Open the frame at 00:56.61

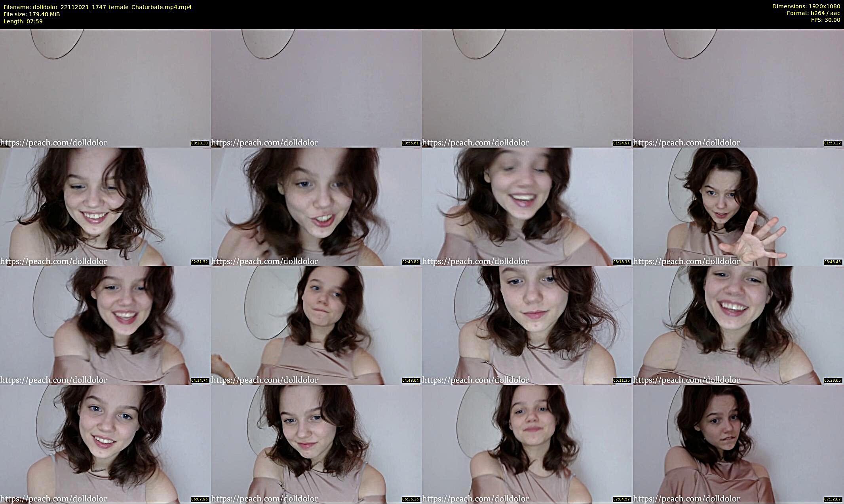coord(316,88)
